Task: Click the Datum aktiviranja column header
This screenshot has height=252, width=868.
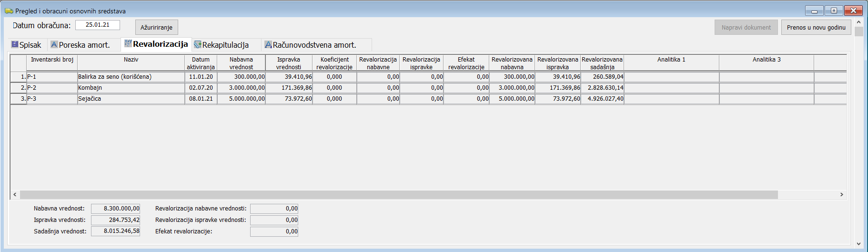Action: pos(201,63)
